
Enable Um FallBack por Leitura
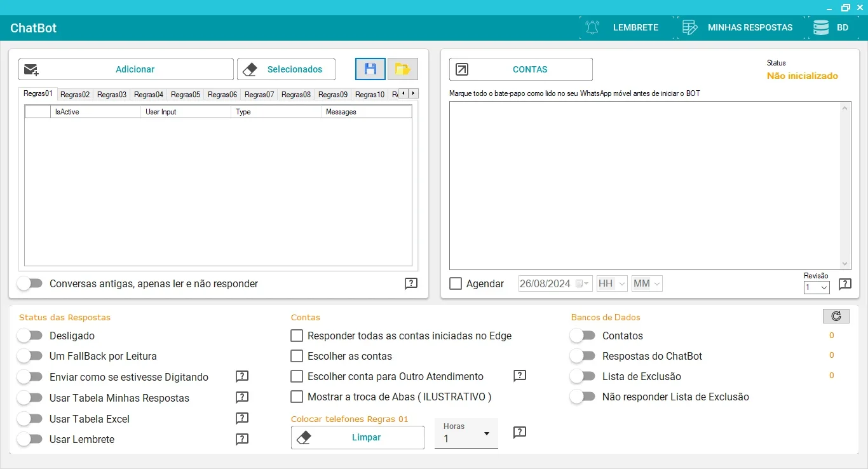tap(29, 356)
